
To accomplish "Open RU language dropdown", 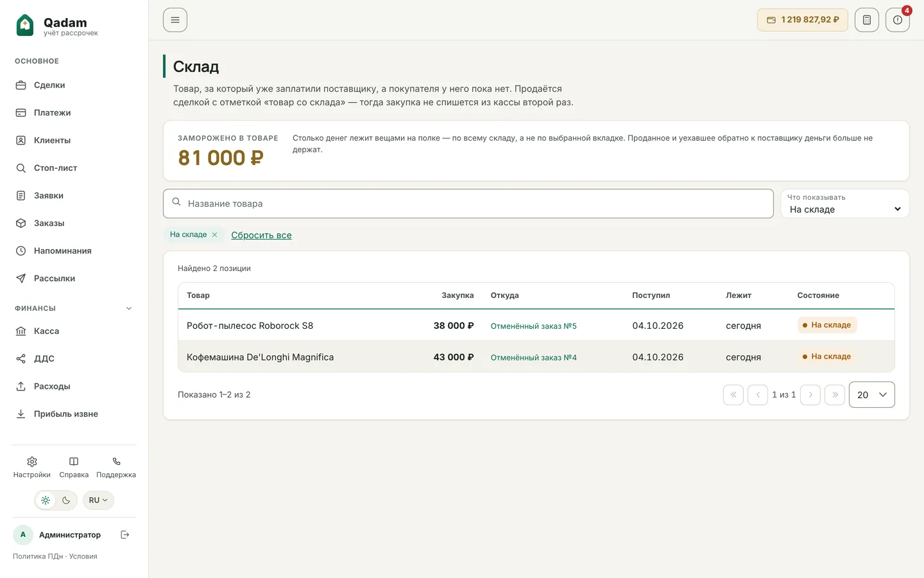I will (x=98, y=500).
